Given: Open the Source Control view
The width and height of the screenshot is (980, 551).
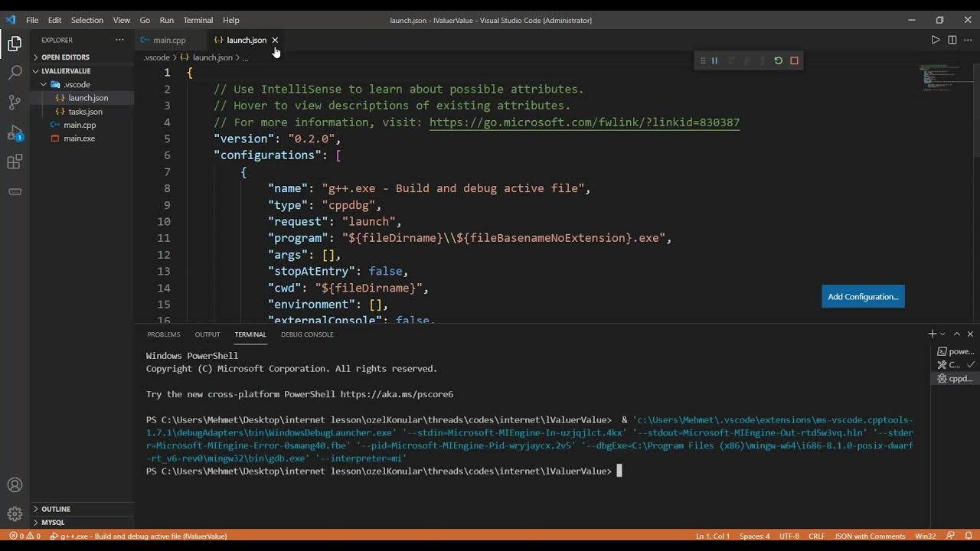Looking at the screenshot, I should [15, 103].
